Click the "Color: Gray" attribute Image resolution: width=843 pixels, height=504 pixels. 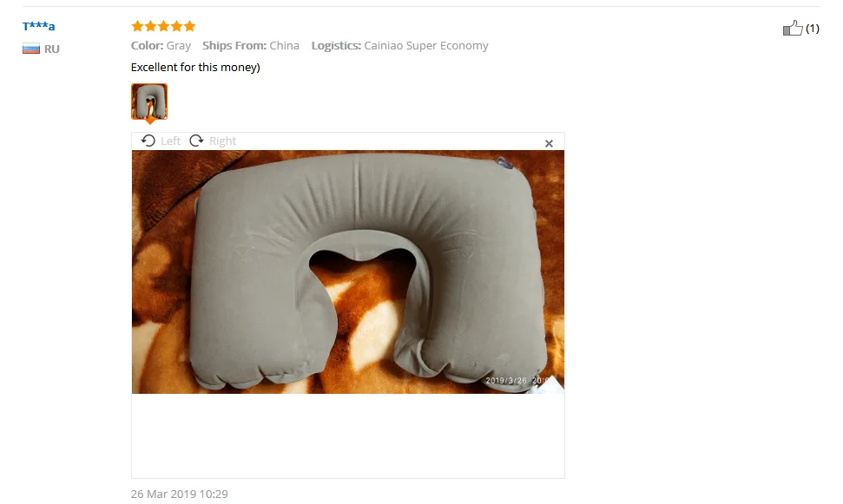tap(161, 46)
